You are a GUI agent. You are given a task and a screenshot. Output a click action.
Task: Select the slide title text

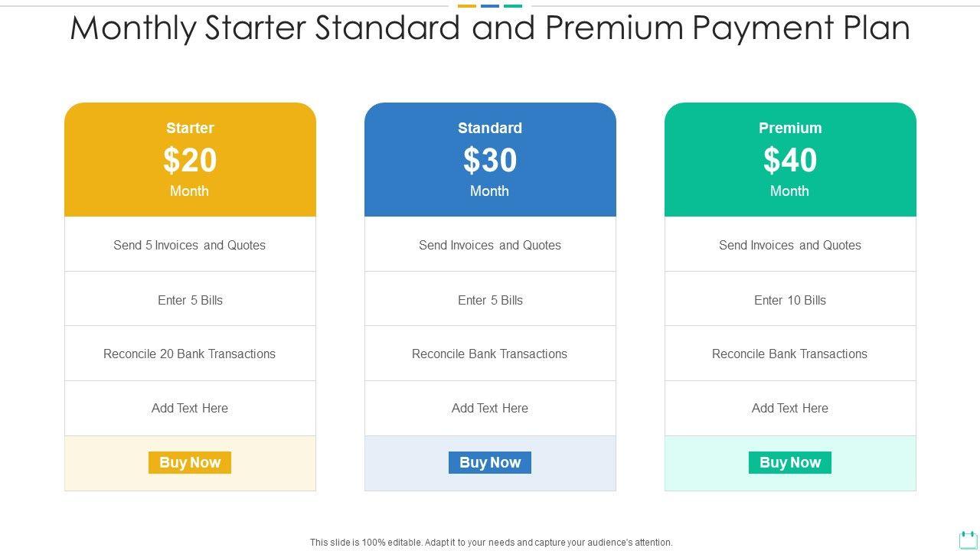click(x=490, y=28)
